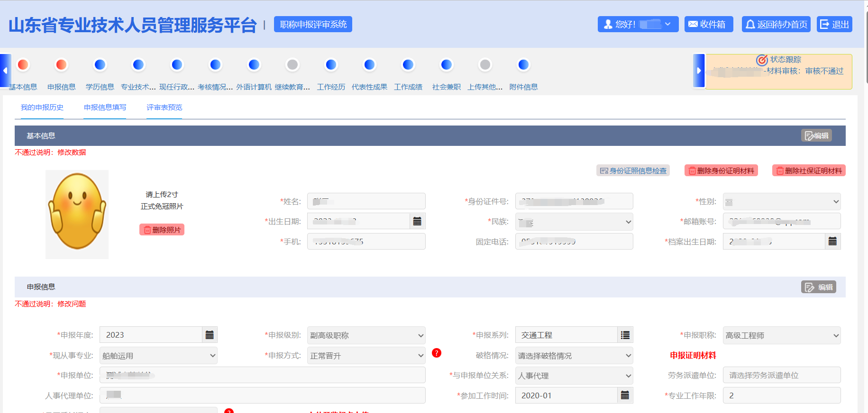
Task: Open the 申报职称 dropdown
Action: click(x=781, y=335)
